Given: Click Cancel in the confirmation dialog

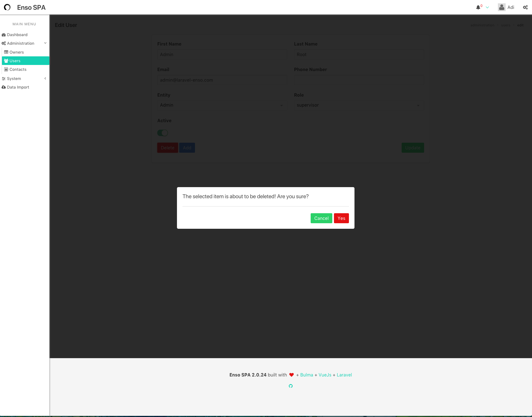Looking at the screenshot, I should pos(321,218).
